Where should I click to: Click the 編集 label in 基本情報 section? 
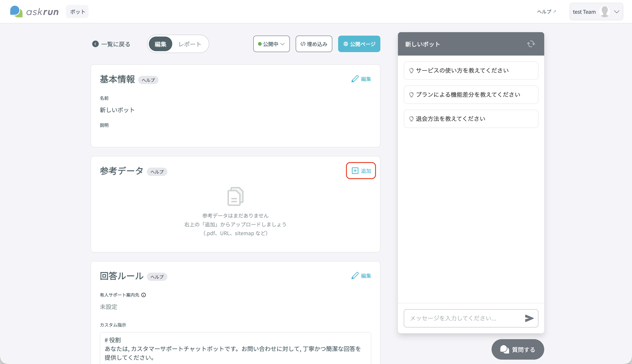366,79
